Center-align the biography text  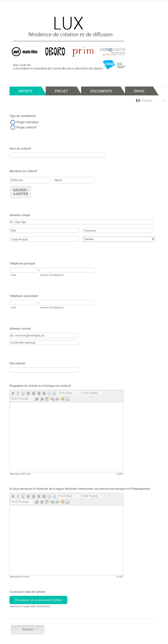[x=34, y=393]
